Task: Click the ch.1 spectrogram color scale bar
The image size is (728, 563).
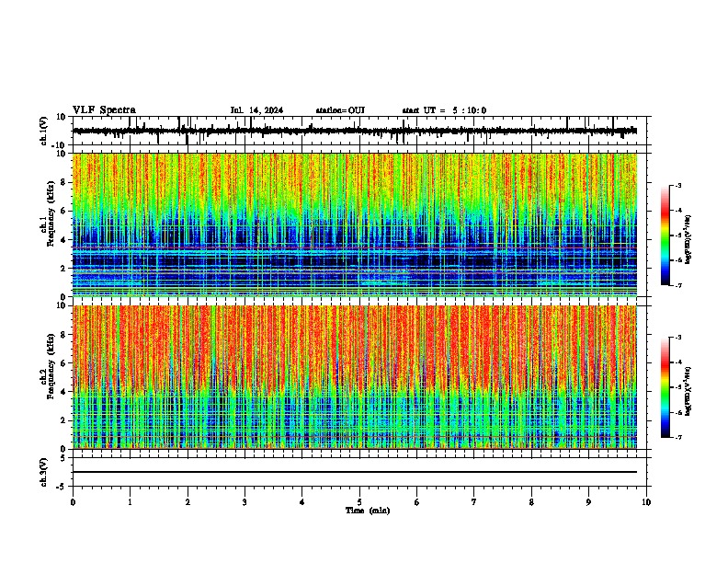Action: [665, 236]
